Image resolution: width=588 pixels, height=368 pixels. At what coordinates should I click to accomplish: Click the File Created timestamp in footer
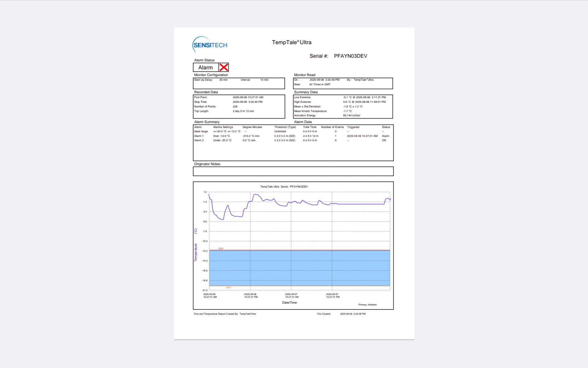click(x=352, y=314)
